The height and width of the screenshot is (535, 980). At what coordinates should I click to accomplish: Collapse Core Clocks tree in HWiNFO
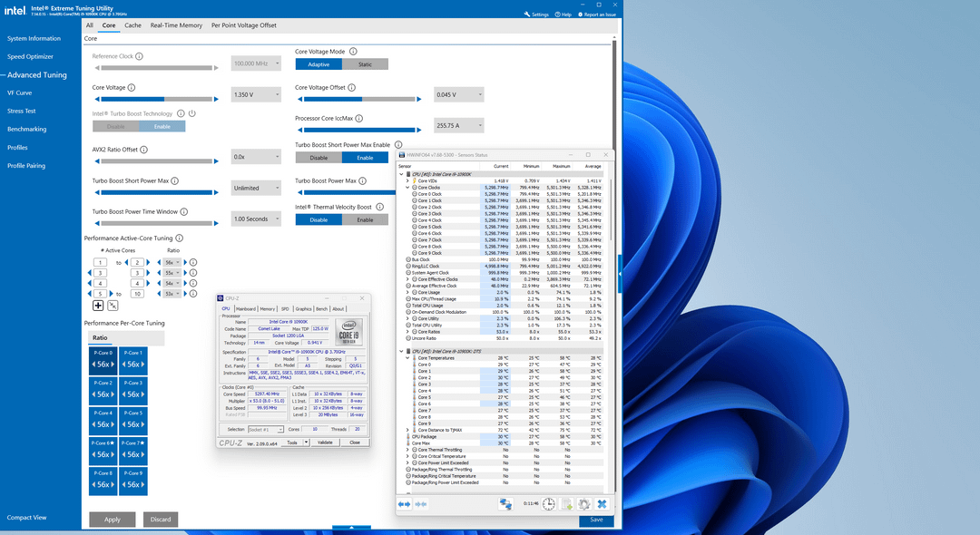407,188
